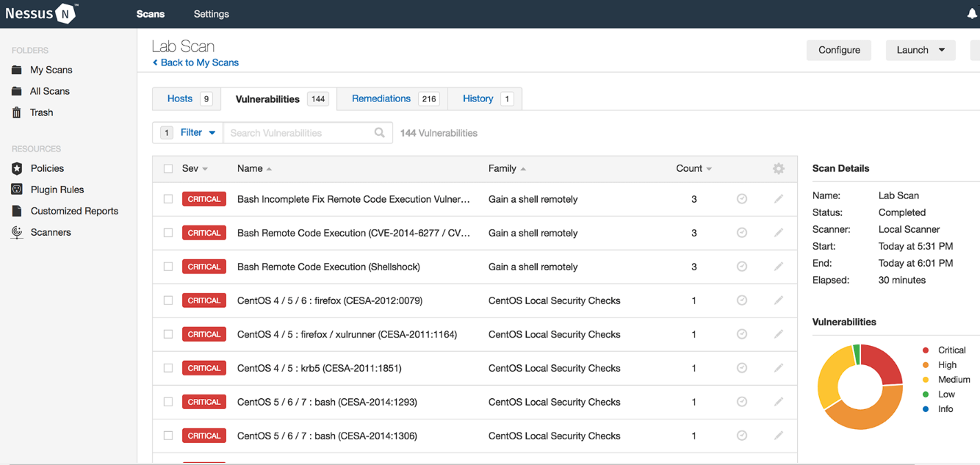Check the Shellshock row checkbox

[168, 267]
